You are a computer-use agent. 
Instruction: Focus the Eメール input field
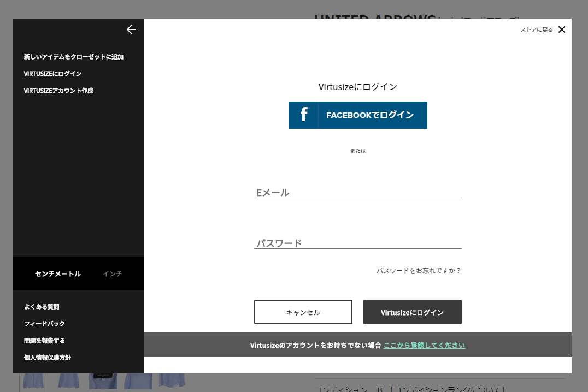(358, 192)
